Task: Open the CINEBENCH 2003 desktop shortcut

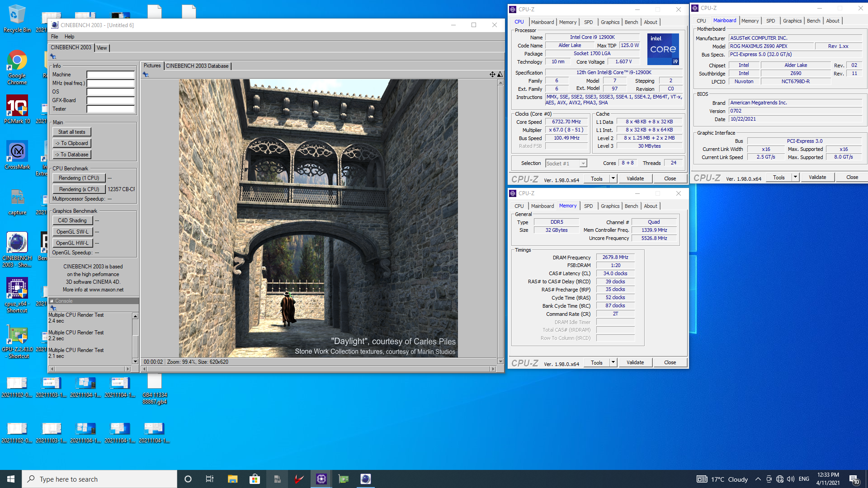Action: click(17, 249)
